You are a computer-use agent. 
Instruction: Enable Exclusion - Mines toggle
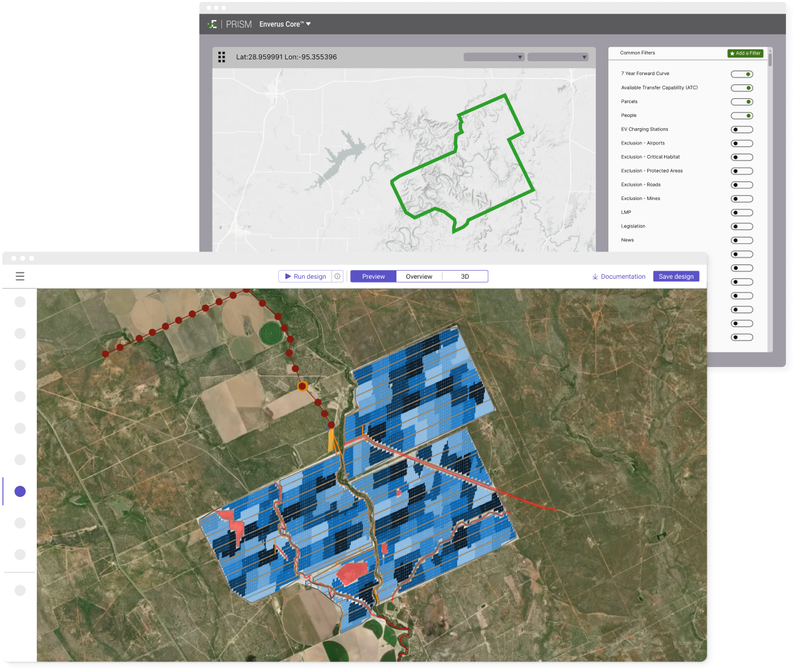742,199
